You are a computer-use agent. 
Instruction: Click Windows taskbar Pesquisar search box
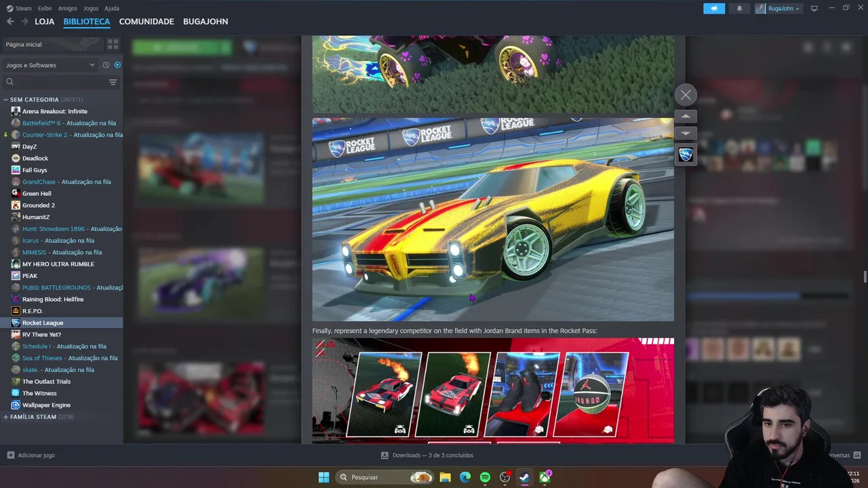[x=385, y=477]
